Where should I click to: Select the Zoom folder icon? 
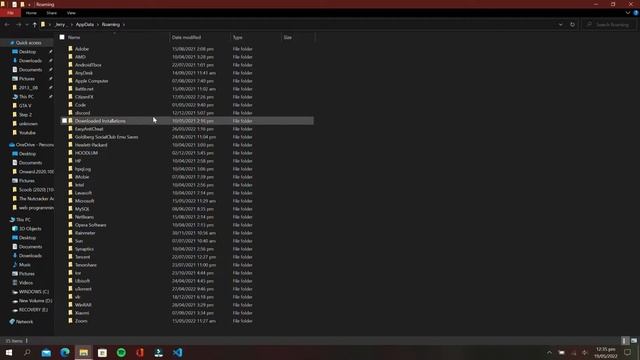point(70,321)
